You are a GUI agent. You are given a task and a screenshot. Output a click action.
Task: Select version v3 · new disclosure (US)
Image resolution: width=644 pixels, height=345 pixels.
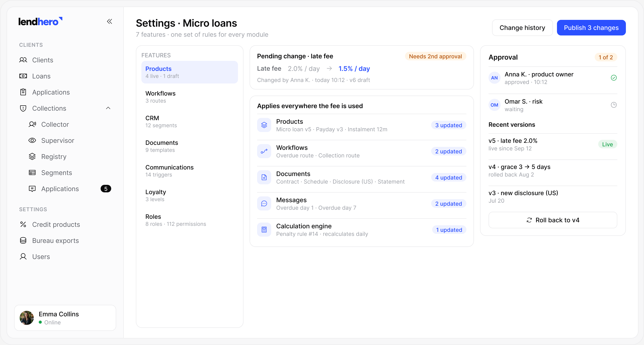(x=553, y=197)
